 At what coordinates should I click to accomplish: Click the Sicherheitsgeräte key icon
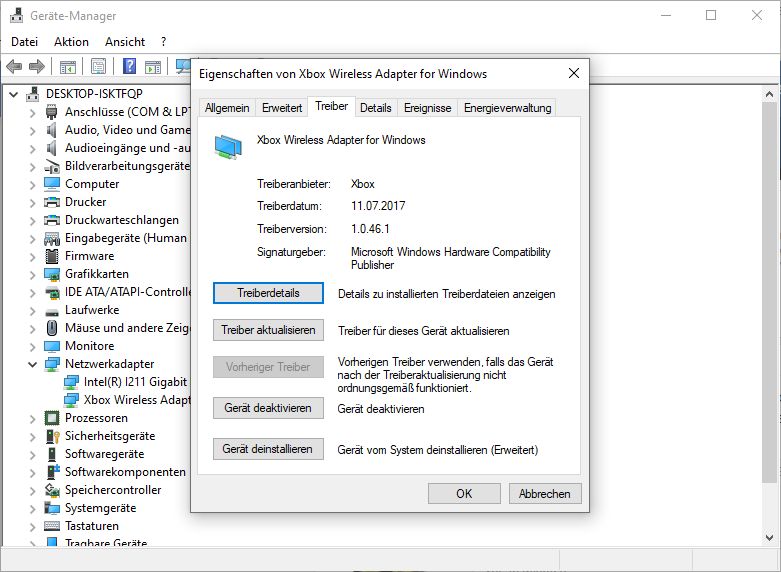[53, 436]
